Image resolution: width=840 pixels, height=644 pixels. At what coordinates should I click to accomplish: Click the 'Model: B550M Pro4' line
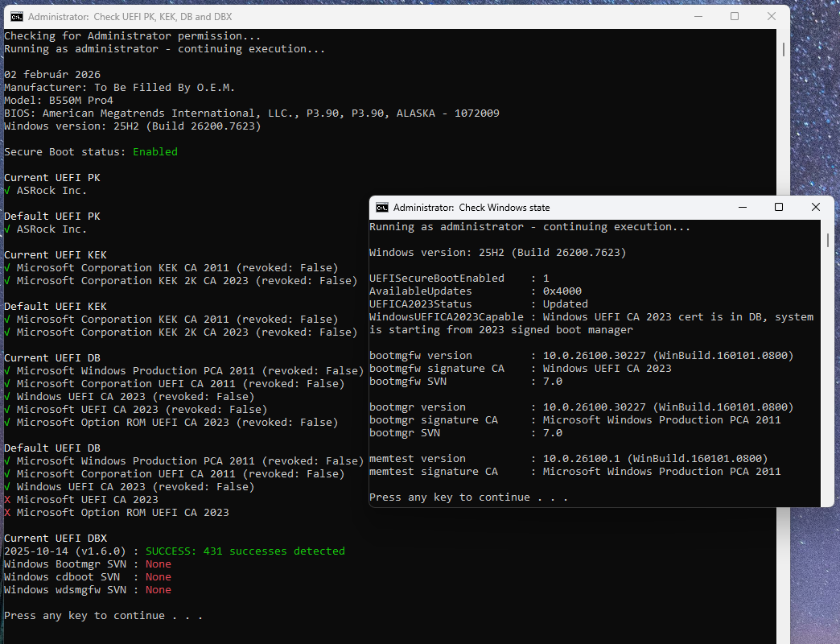click(x=59, y=100)
